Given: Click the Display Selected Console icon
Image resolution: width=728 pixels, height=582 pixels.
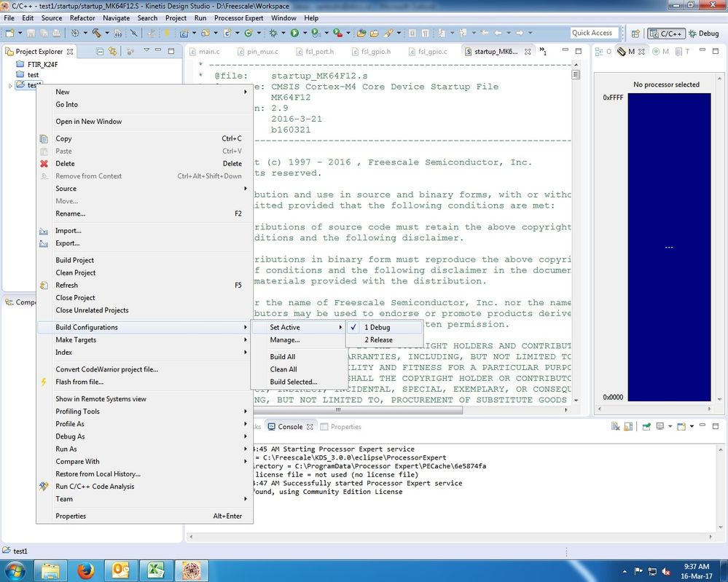Looking at the screenshot, I should [x=659, y=426].
